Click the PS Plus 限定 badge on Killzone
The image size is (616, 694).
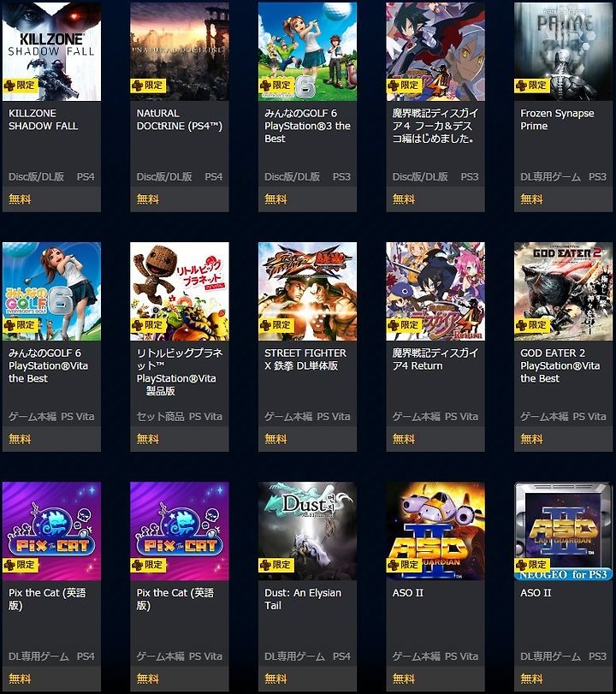point(21,85)
